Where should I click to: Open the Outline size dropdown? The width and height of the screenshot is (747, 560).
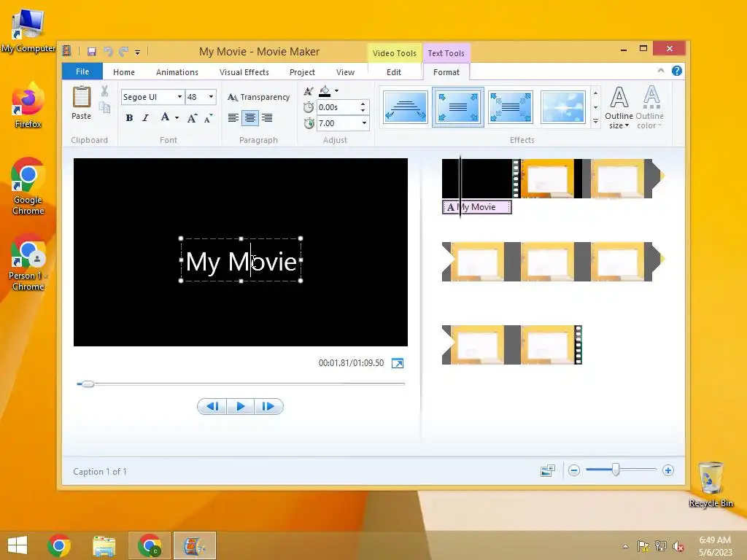coord(619,108)
